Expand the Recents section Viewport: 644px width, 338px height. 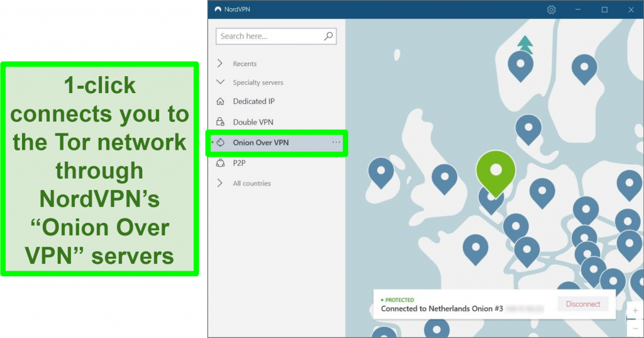pos(220,64)
